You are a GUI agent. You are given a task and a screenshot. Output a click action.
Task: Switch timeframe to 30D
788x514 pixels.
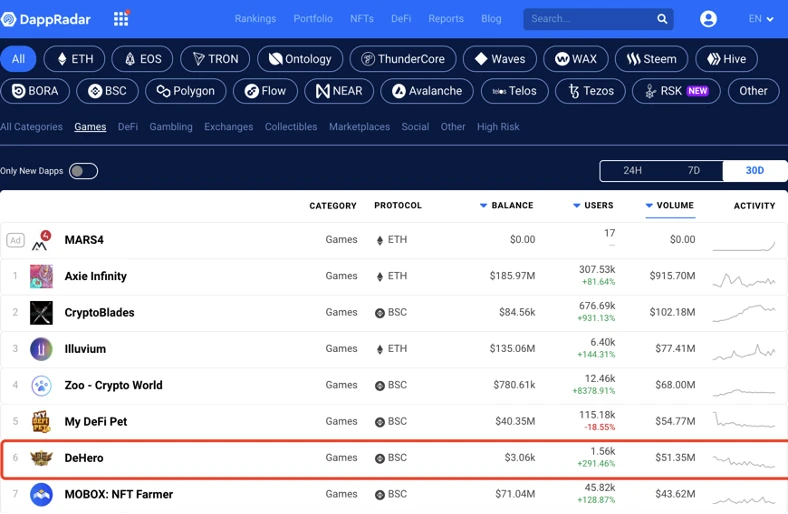754,171
